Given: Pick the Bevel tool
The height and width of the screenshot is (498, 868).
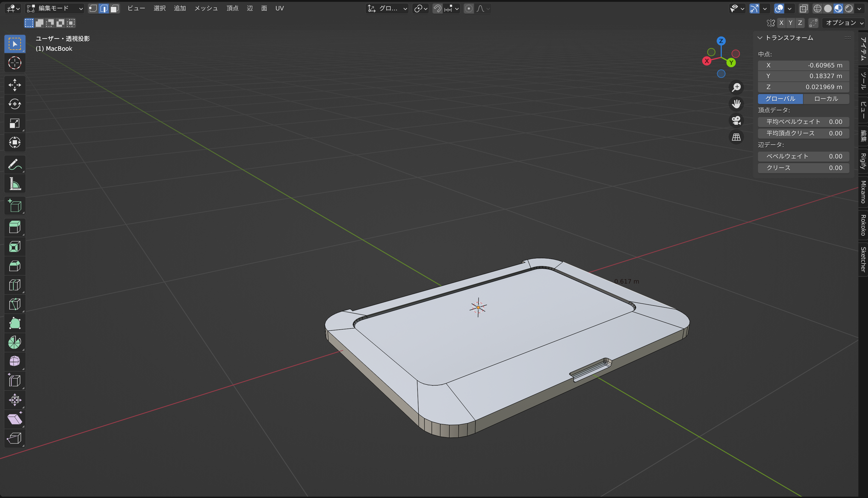Looking at the screenshot, I should (15, 266).
